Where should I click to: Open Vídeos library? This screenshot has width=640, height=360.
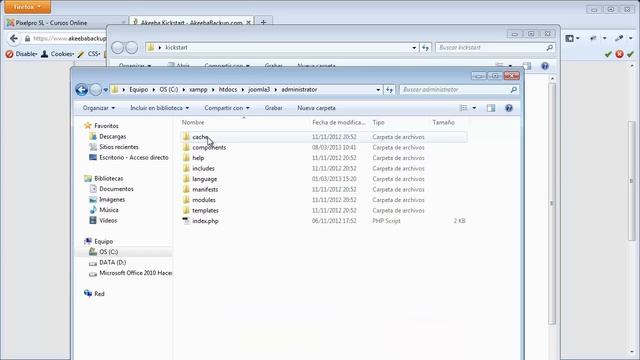108,220
